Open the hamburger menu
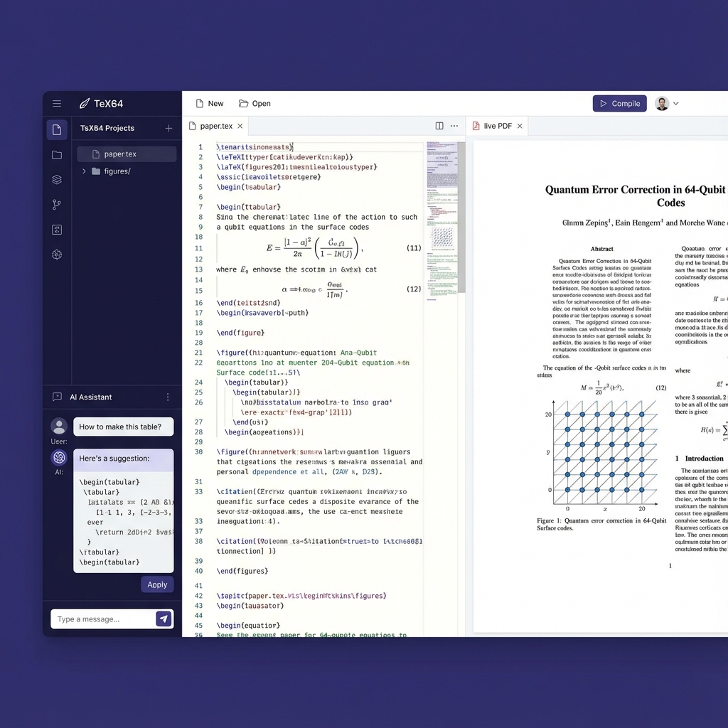This screenshot has width=728, height=728. (57, 103)
